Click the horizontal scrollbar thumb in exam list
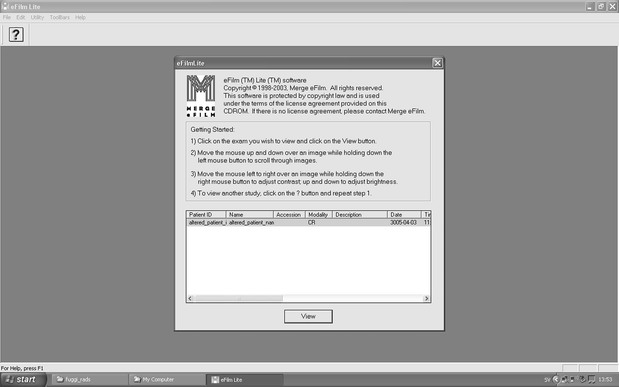619x387 pixels. [238, 299]
